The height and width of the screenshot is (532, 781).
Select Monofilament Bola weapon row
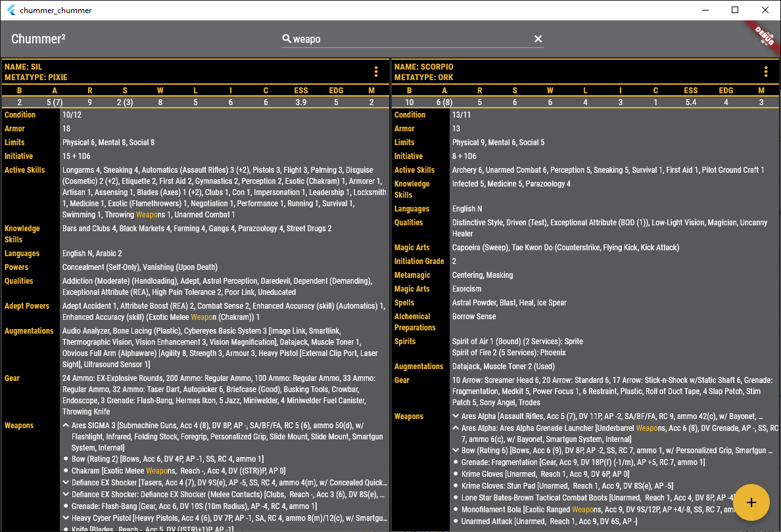click(598, 510)
